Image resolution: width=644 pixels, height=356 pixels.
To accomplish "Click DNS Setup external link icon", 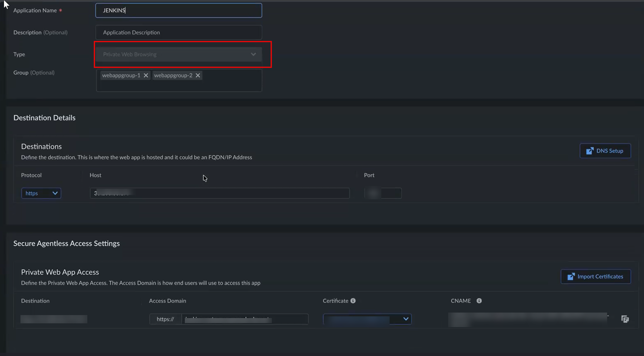I will (589, 151).
